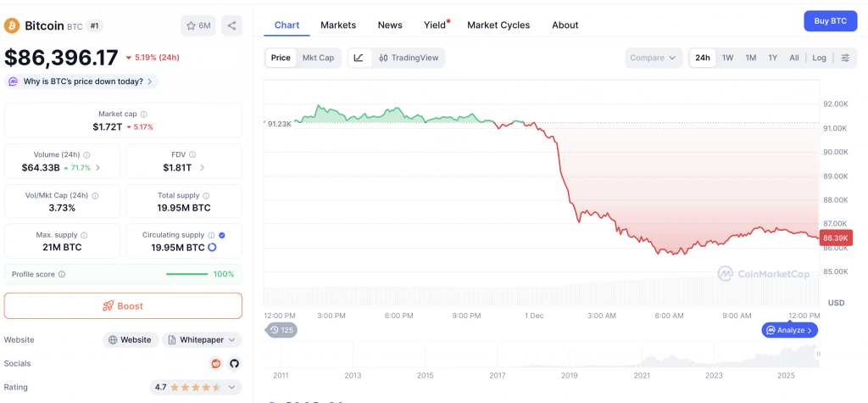Click the Market cap info icon

(143, 114)
